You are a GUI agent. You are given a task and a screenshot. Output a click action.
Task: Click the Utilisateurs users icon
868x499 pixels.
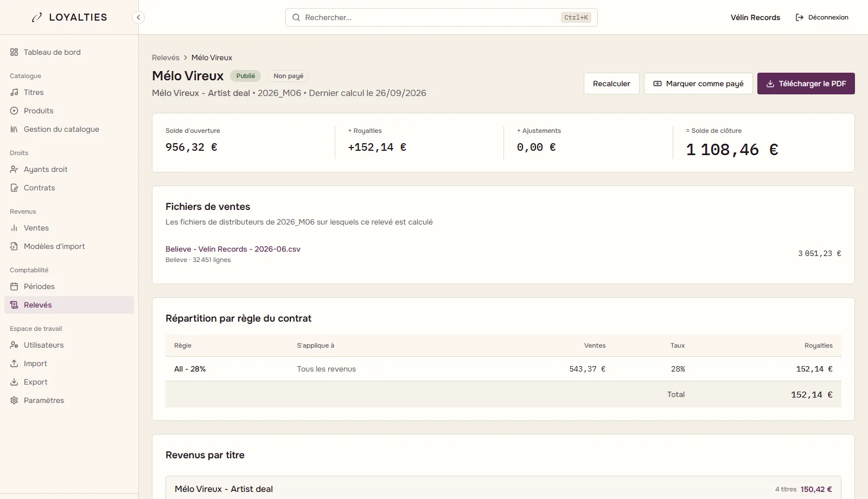pyautogui.click(x=14, y=345)
